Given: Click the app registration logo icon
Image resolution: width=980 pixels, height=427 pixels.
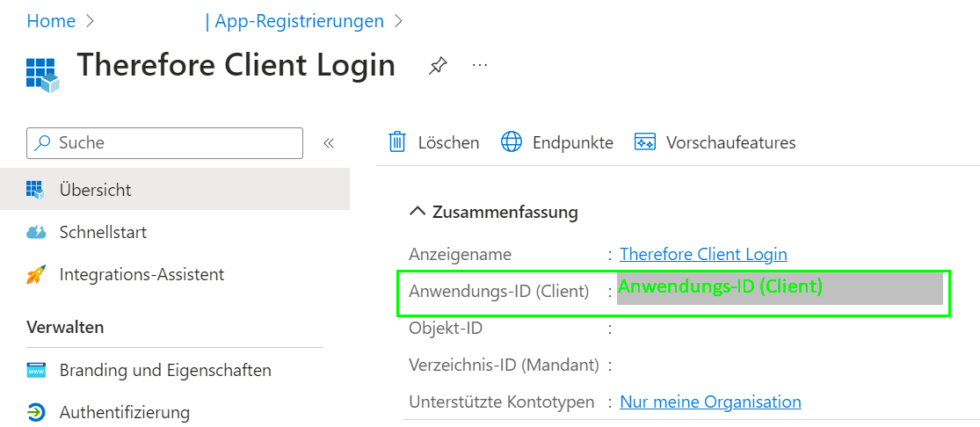Looking at the screenshot, I should coord(42,75).
